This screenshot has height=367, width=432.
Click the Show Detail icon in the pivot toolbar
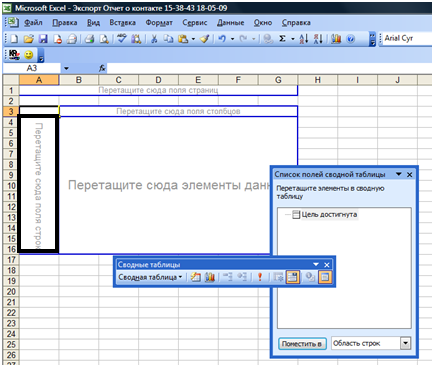(242, 277)
